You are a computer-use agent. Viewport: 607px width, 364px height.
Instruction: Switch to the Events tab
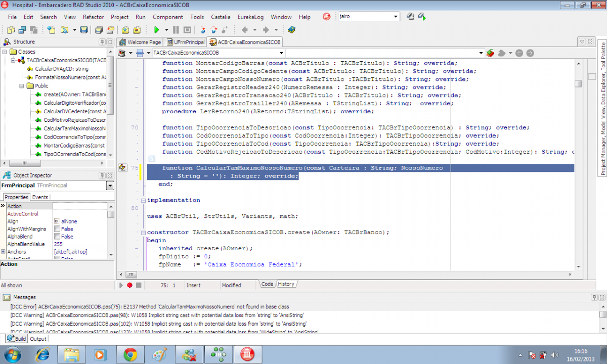tap(40, 197)
